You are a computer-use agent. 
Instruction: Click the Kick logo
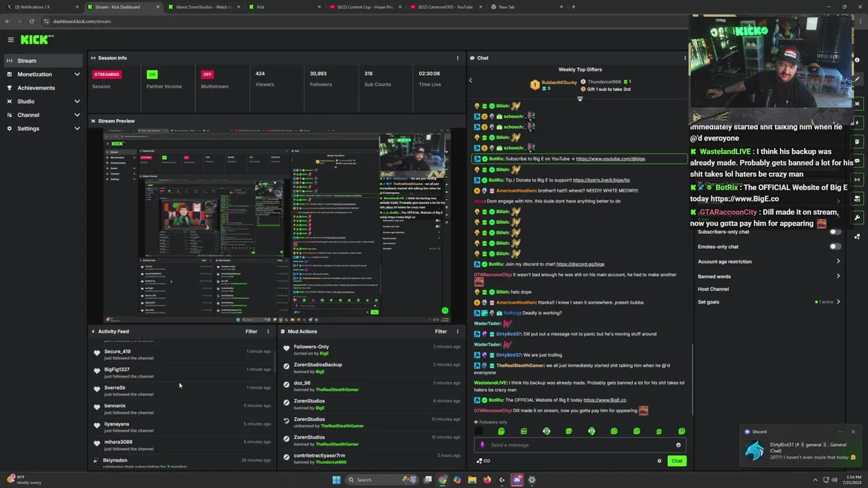(x=37, y=40)
